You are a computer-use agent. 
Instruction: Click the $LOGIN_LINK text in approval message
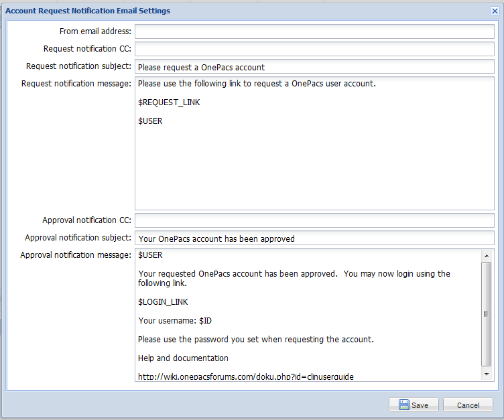pos(163,302)
